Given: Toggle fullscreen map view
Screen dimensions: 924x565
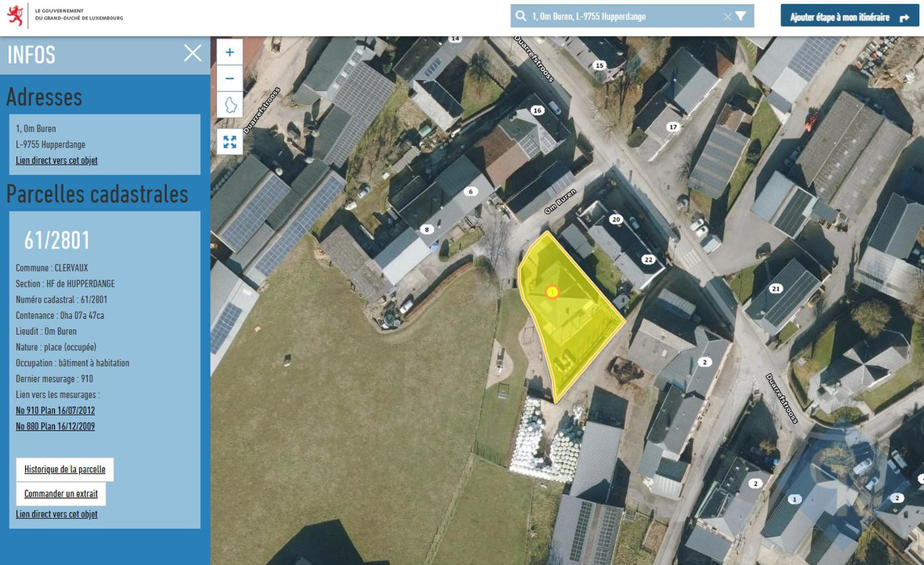Looking at the screenshot, I should click(x=230, y=142).
